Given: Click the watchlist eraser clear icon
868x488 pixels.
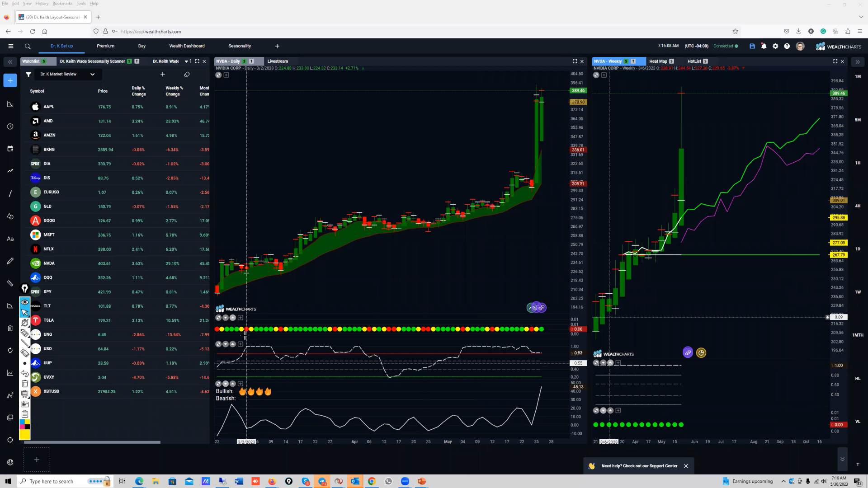Looking at the screenshot, I should (187, 75).
